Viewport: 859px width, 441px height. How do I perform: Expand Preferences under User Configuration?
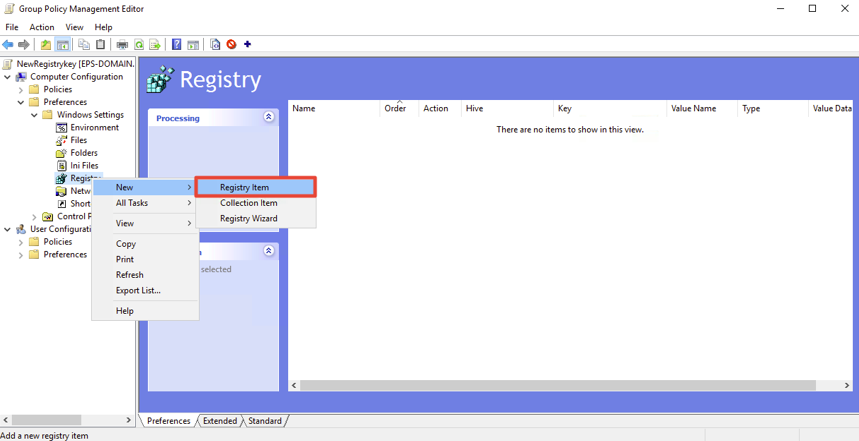pyautogui.click(x=21, y=255)
